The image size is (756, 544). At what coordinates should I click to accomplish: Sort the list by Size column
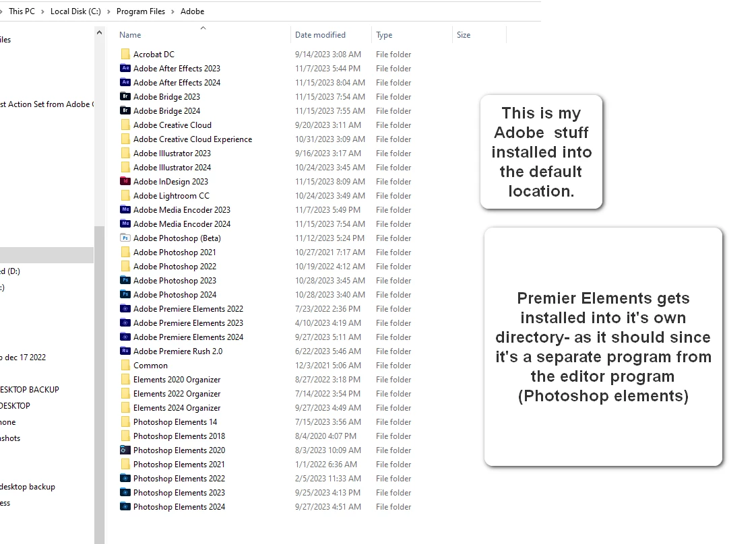pyautogui.click(x=464, y=35)
